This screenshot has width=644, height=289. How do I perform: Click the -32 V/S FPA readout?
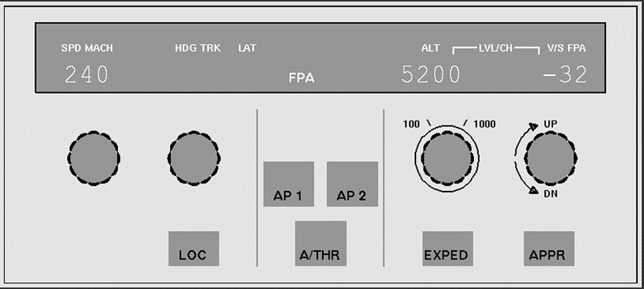(x=565, y=75)
